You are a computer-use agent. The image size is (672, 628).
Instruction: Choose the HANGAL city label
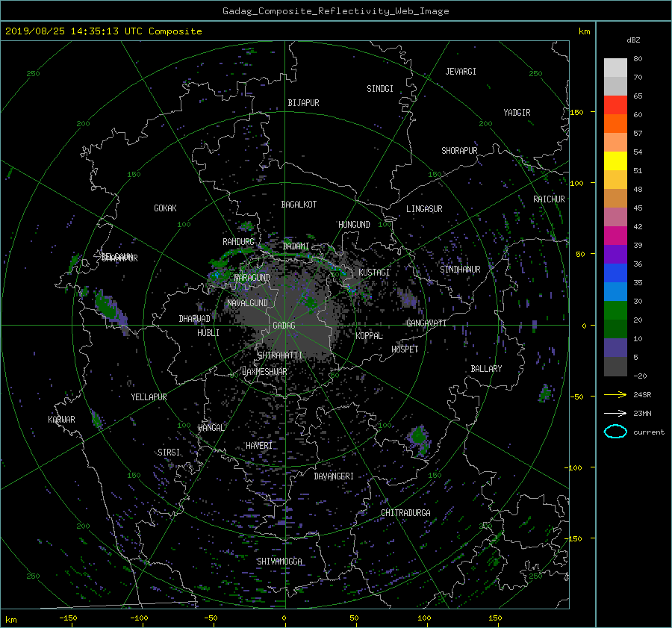click(x=211, y=428)
